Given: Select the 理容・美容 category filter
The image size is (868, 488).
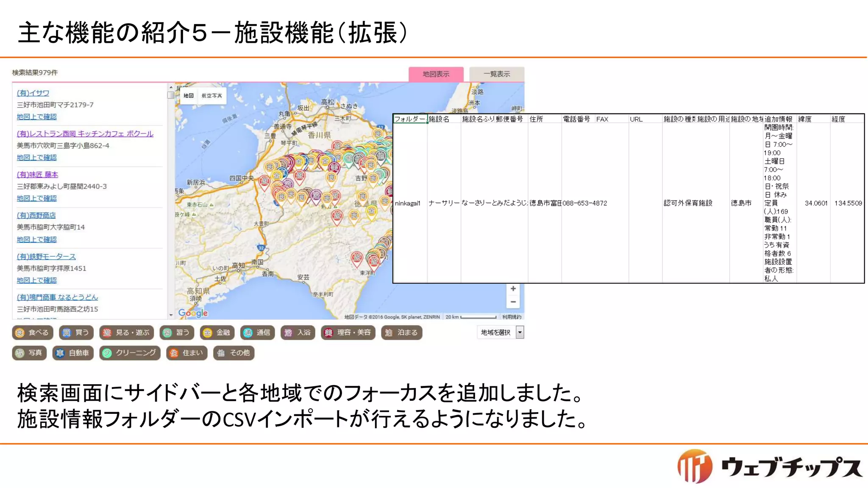Looking at the screenshot, I should point(348,333).
